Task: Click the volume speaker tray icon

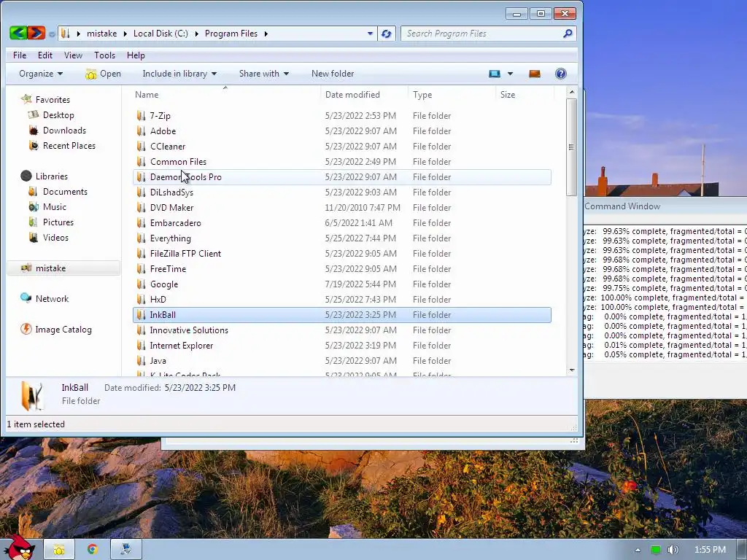Action: (673, 550)
